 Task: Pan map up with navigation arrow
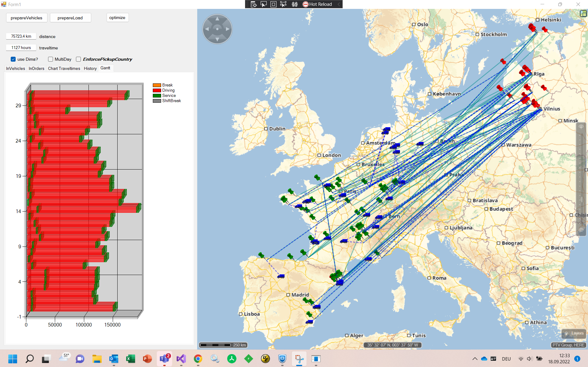point(217,19)
